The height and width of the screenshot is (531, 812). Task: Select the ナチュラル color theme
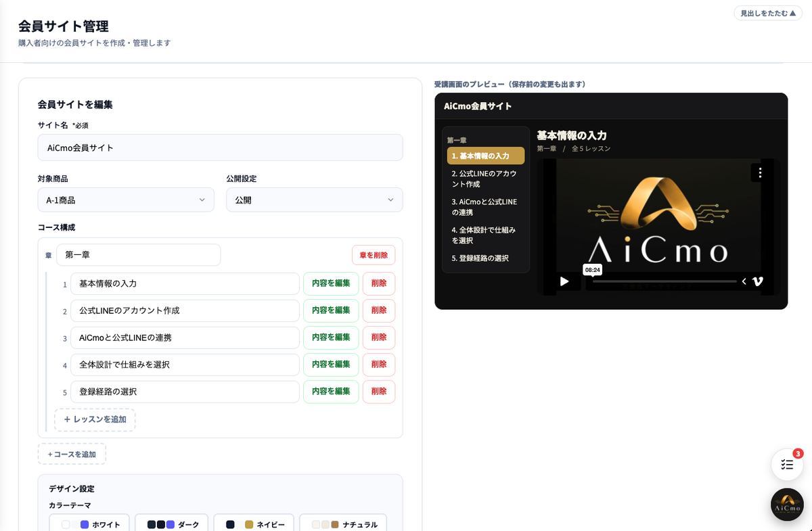(x=343, y=524)
